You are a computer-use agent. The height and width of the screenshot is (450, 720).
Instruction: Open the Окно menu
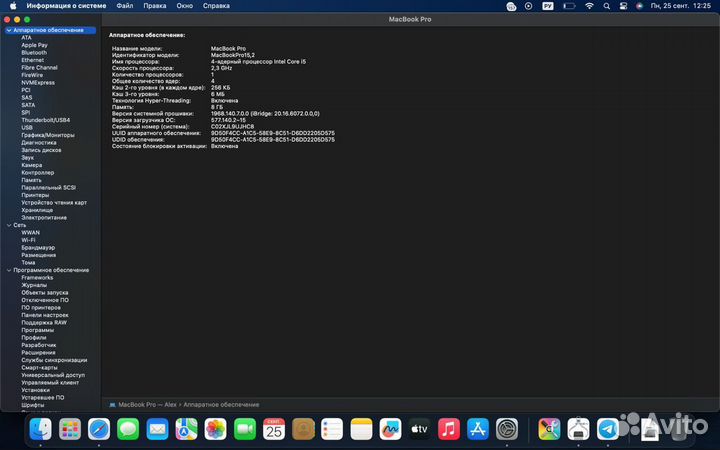click(x=185, y=6)
